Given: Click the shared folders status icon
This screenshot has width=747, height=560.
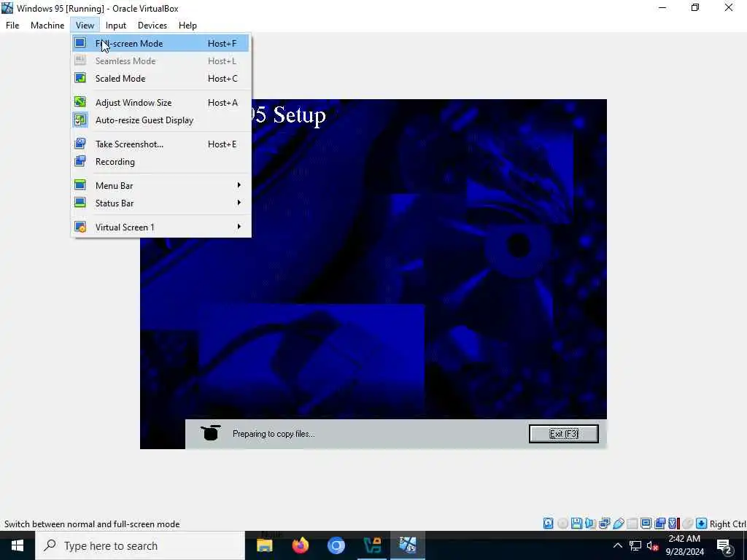Looking at the screenshot, I should [x=632, y=524].
